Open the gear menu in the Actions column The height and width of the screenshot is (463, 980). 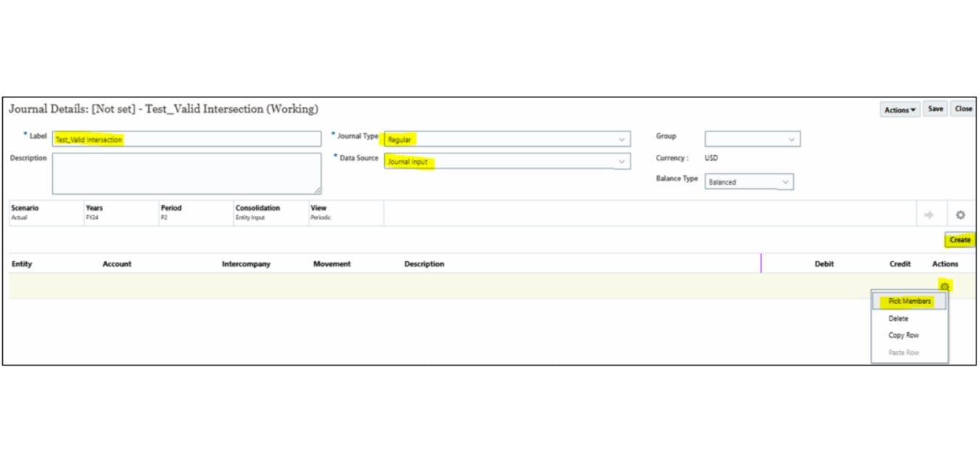944,286
